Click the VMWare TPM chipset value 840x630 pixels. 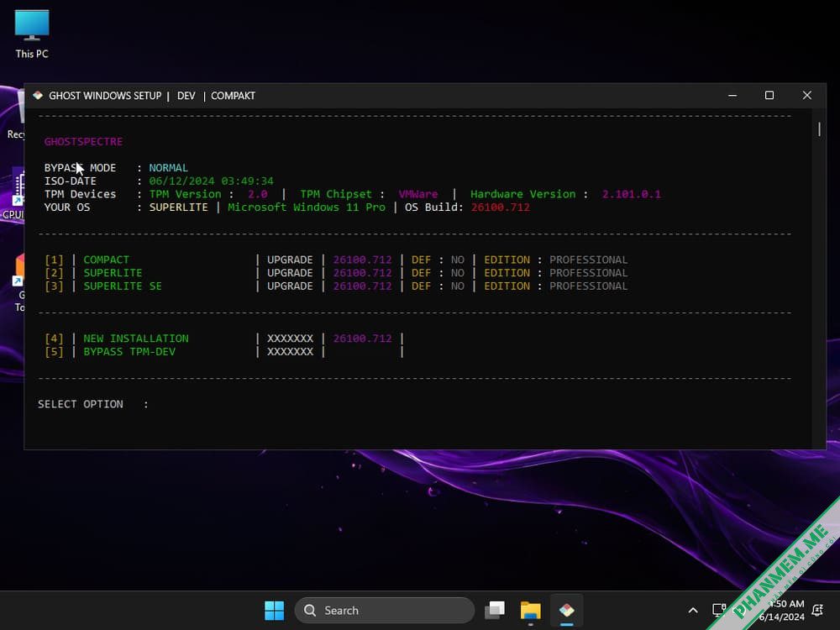click(x=417, y=194)
